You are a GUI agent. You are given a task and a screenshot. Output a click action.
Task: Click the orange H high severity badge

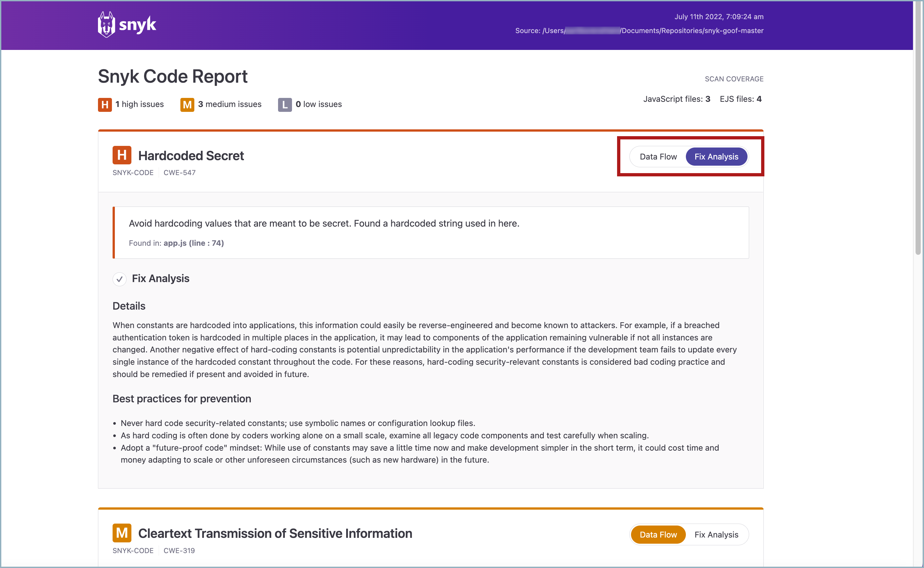pos(104,104)
